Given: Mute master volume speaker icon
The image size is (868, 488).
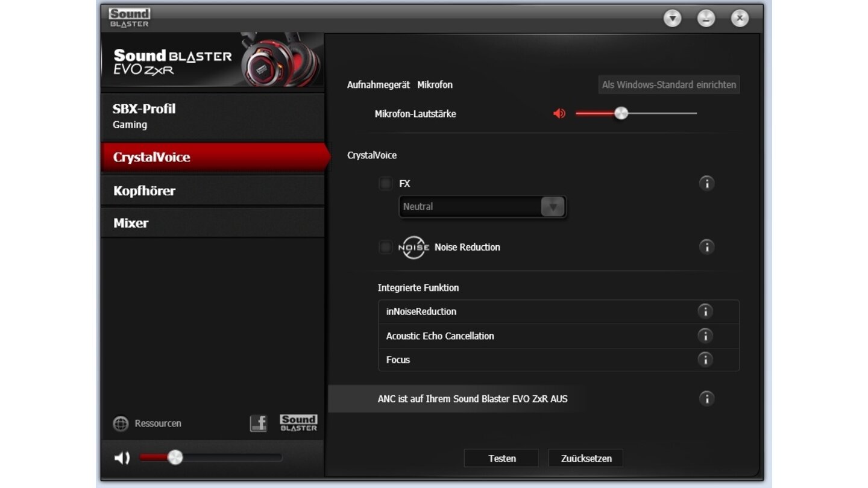Looking at the screenshot, I should point(122,458).
